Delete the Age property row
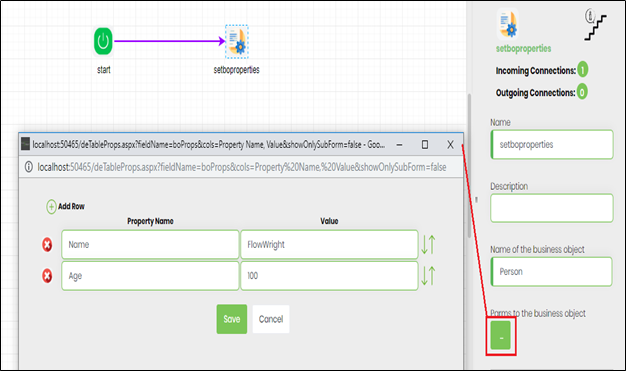 point(47,276)
